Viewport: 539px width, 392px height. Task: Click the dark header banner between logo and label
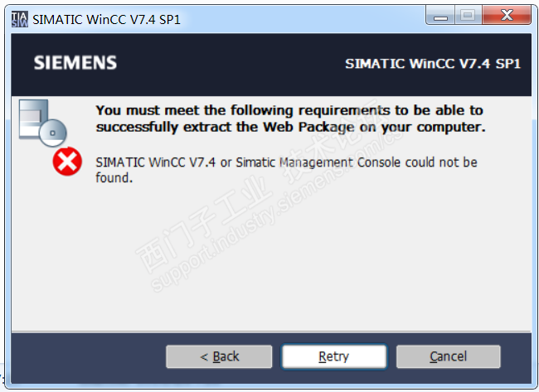click(232, 64)
